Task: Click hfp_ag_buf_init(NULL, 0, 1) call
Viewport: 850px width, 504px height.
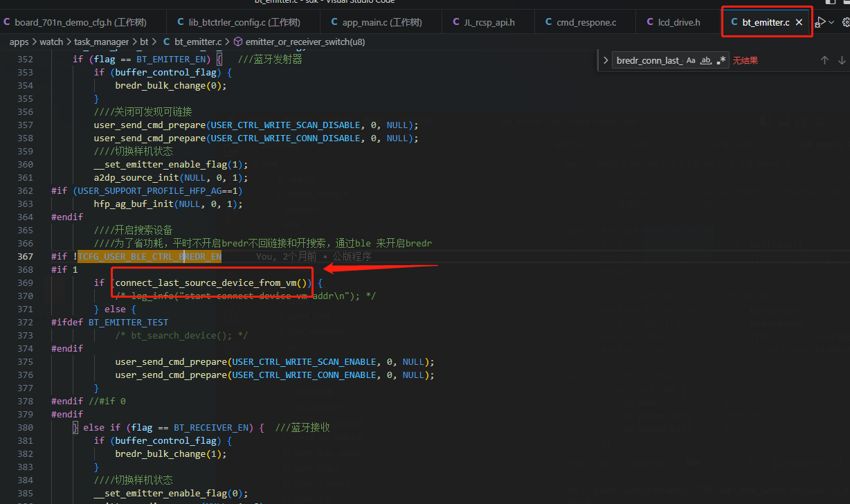Action: coord(168,204)
